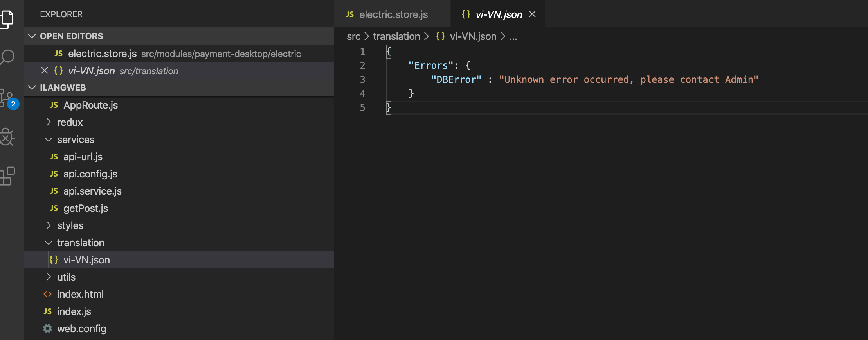Open api.service.js file
This screenshot has width=868, height=340.
[x=92, y=191]
